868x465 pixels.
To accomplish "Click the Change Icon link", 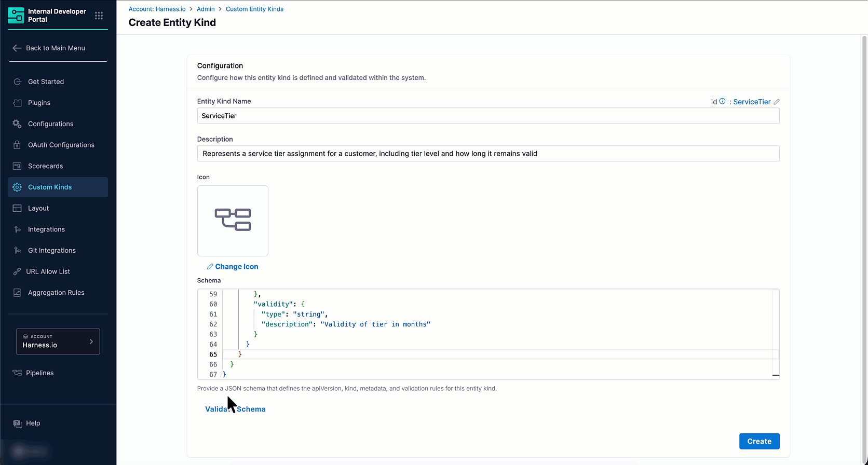I will tap(236, 267).
